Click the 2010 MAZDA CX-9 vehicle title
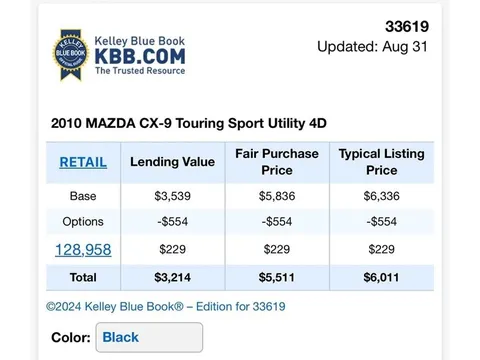The height and width of the screenshot is (360, 480). tap(189, 123)
